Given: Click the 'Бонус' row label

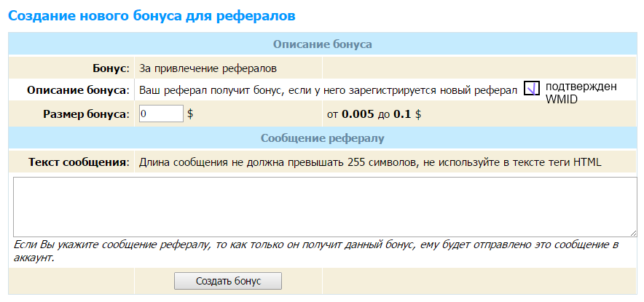Looking at the screenshot, I should tap(106, 68).
